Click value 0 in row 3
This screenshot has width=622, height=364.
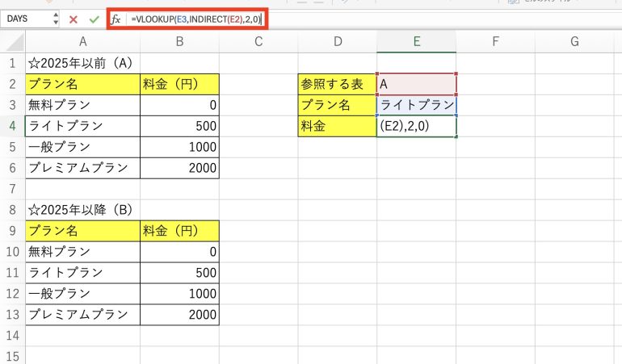click(179, 105)
